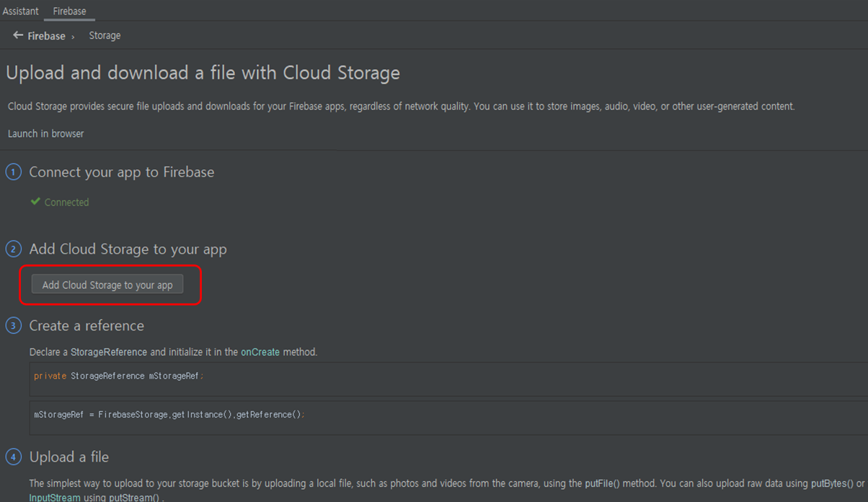Select the green checkmark beside Connected

pos(35,202)
